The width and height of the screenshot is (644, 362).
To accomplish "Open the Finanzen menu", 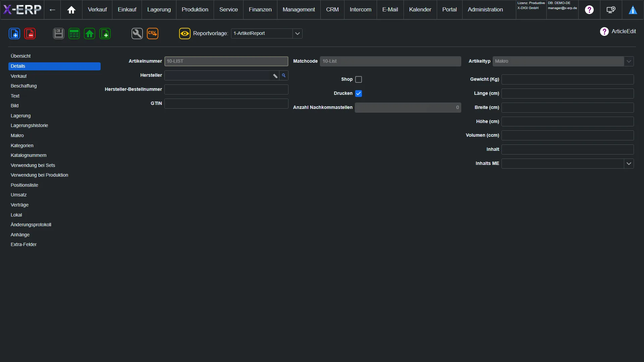I will point(260,10).
